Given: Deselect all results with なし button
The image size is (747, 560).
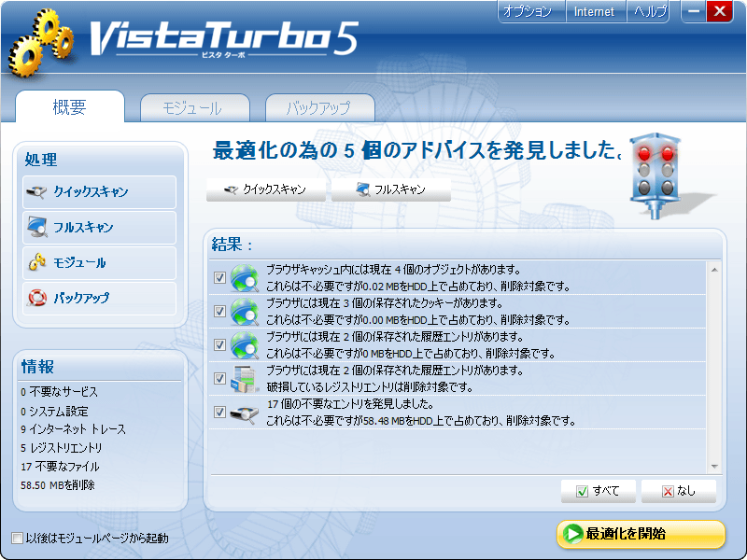Looking at the screenshot, I should click(679, 491).
